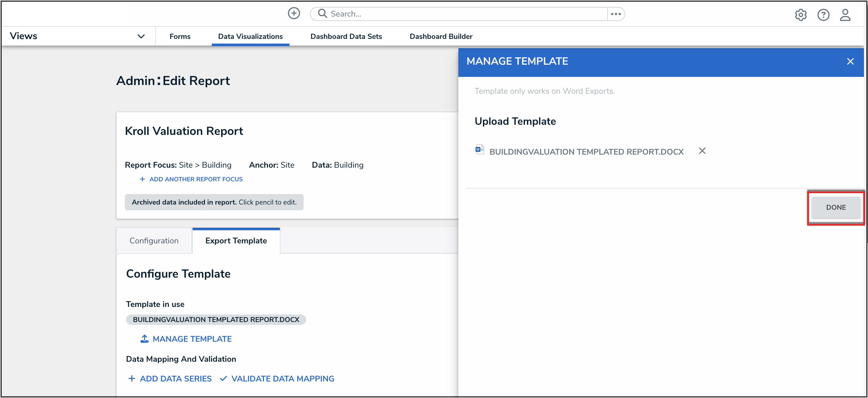The image size is (868, 398).
Task: Open the help question mark icon
Action: point(823,15)
